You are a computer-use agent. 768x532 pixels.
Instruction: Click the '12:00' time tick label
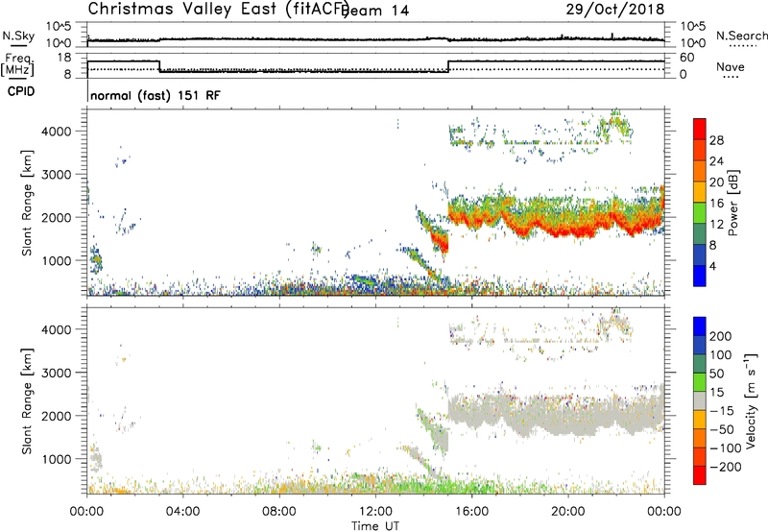tap(375, 512)
